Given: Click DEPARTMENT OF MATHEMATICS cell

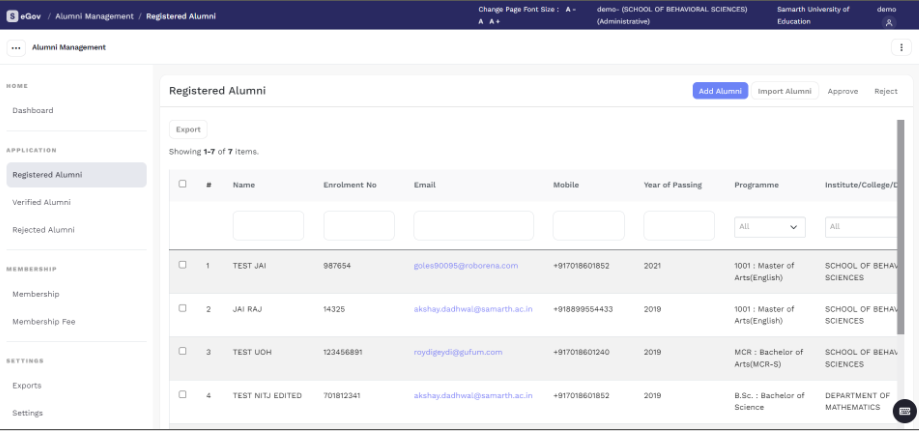Looking at the screenshot, I should tap(857, 402).
